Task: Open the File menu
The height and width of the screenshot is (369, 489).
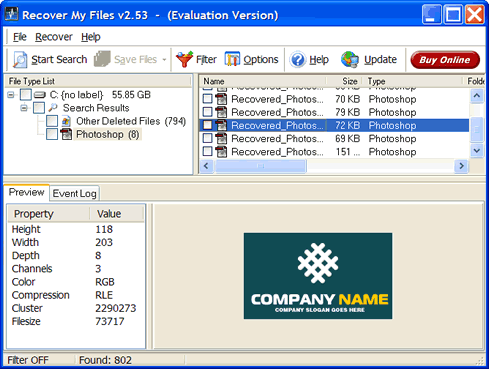Action: [20, 37]
